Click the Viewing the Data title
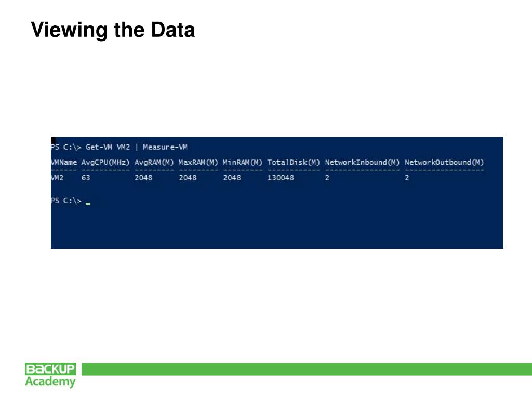532x399 pixels. (113, 30)
